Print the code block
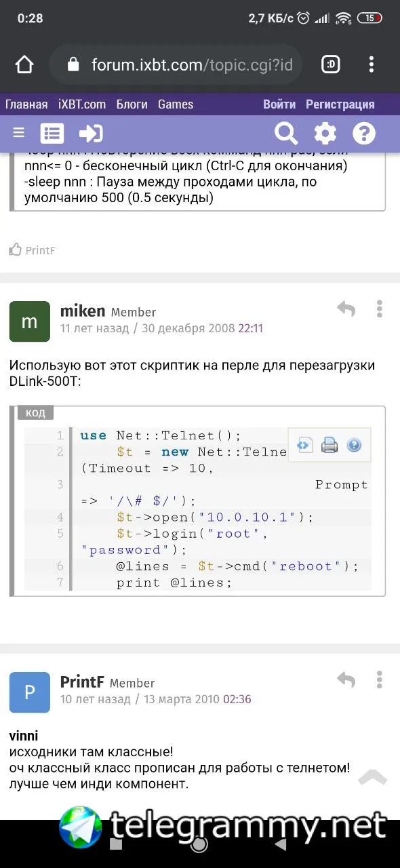The width and height of the screenshot is (400, 868). (x=329, y=446)
